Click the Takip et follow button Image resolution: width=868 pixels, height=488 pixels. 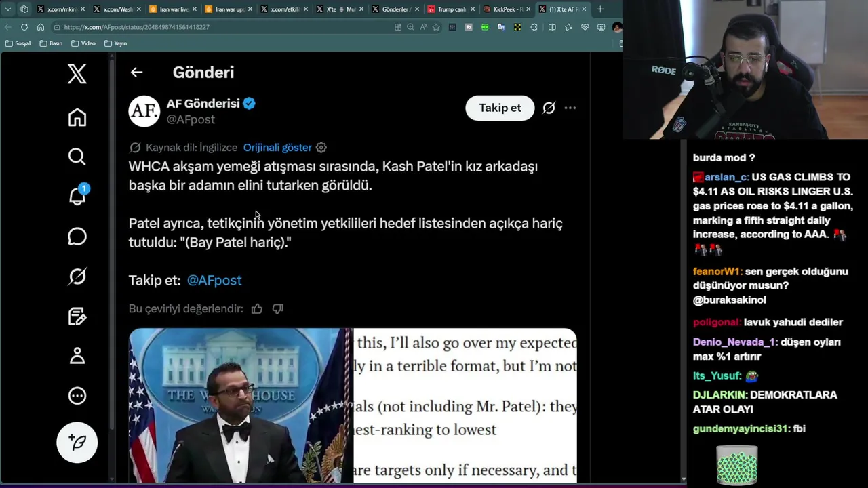click(500, 108)
